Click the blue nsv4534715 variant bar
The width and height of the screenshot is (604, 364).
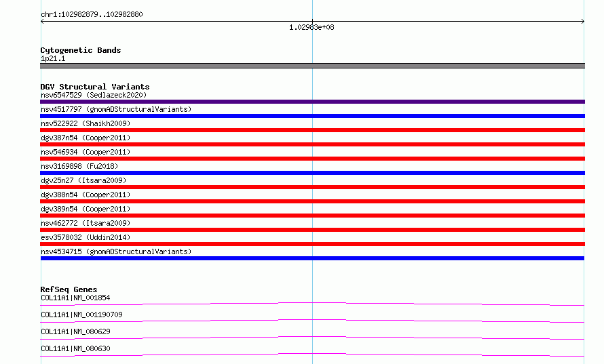[312, 258]
